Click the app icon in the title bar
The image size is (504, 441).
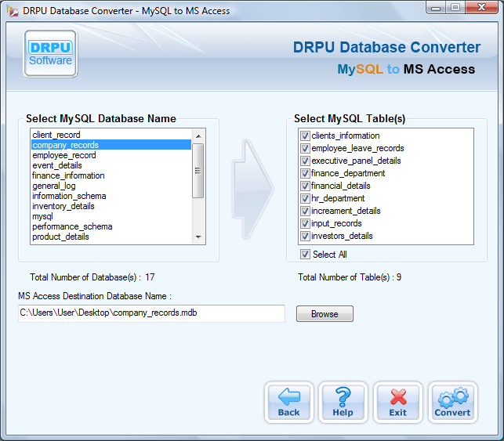tap(13, 11)
